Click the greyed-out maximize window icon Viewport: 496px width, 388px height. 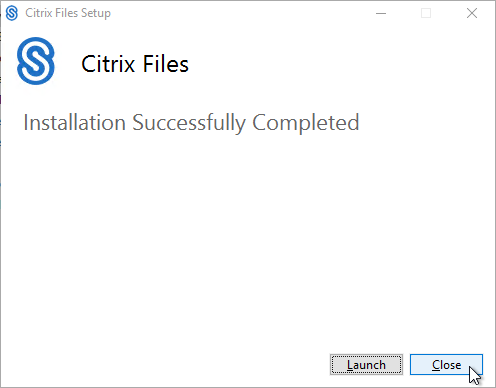(x=426, y=13)
